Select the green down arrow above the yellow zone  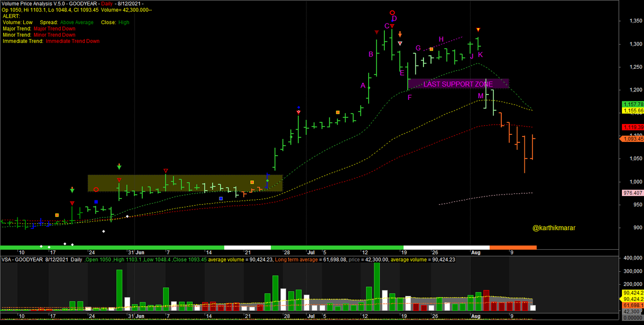pos(119,167)
